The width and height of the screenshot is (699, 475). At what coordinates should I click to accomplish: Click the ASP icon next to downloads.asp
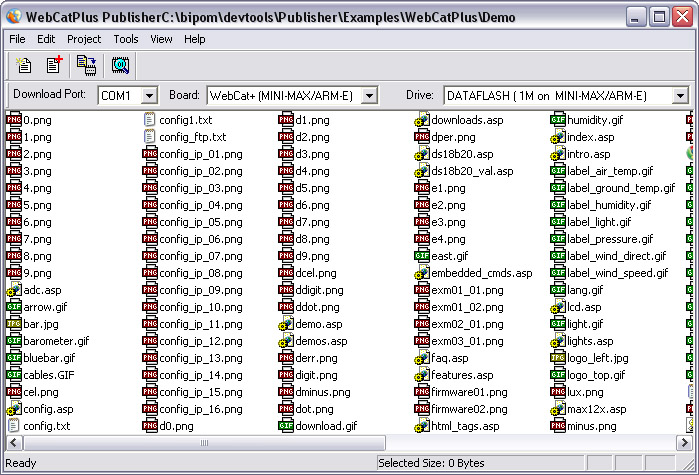point(422,119)
